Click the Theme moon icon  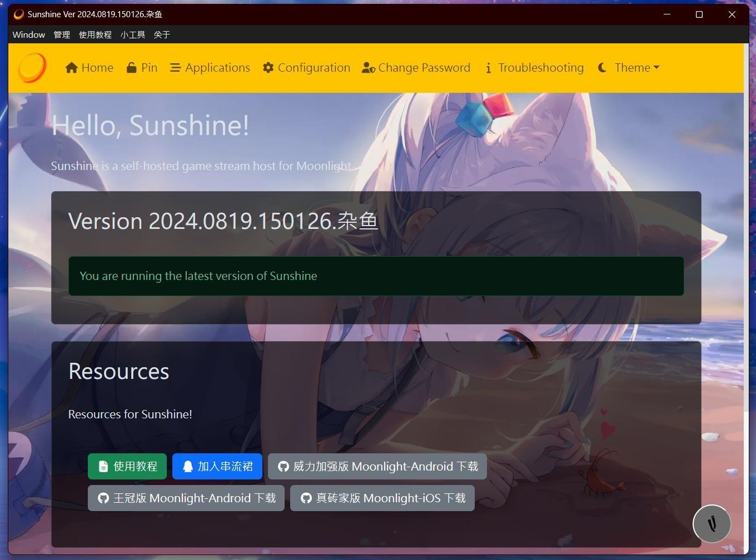tap(603, 68)
